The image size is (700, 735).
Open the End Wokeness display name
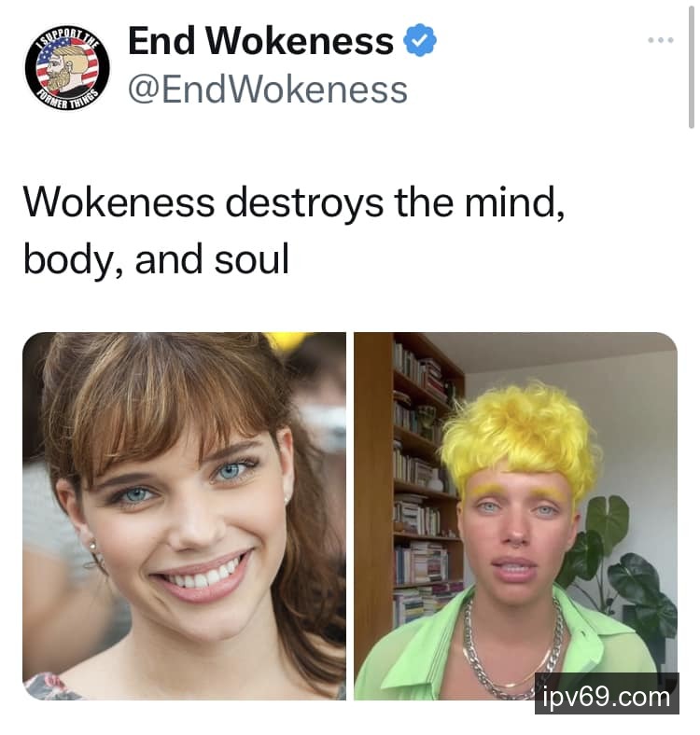260,41
